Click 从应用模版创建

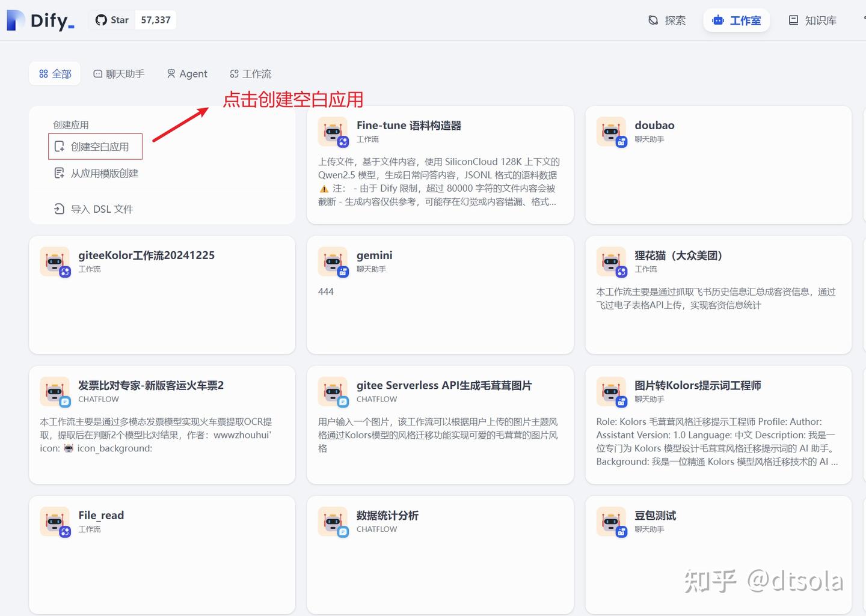coord(96,173)
